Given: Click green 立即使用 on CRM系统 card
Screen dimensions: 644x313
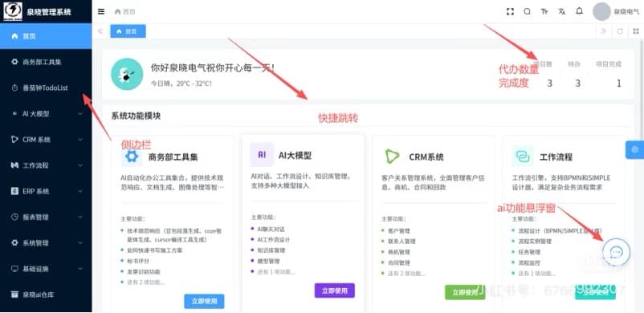Looking at the screenshot, I should click(465, 292).
